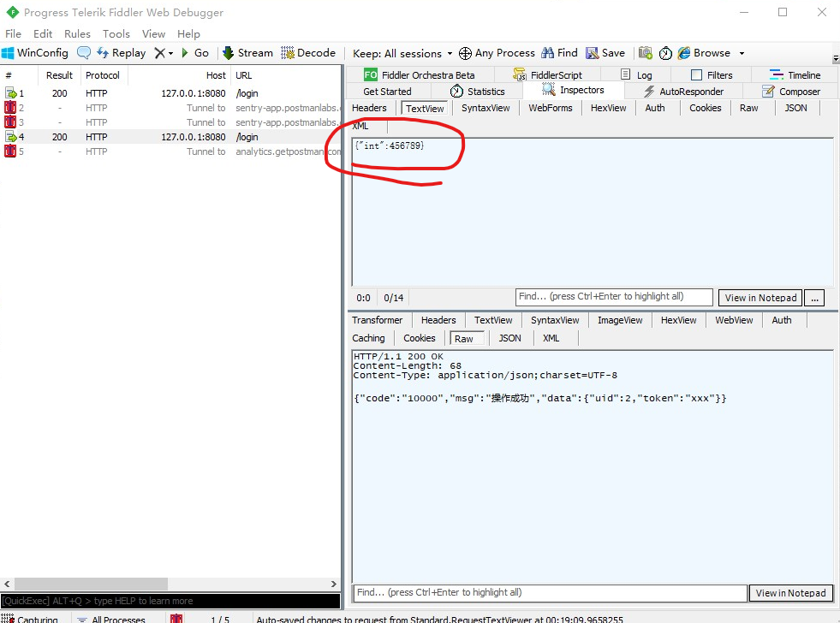This screenshot has height=623, width=840.
Task: Click the ellipsis button beside Notepad
Action: point(814,298)
